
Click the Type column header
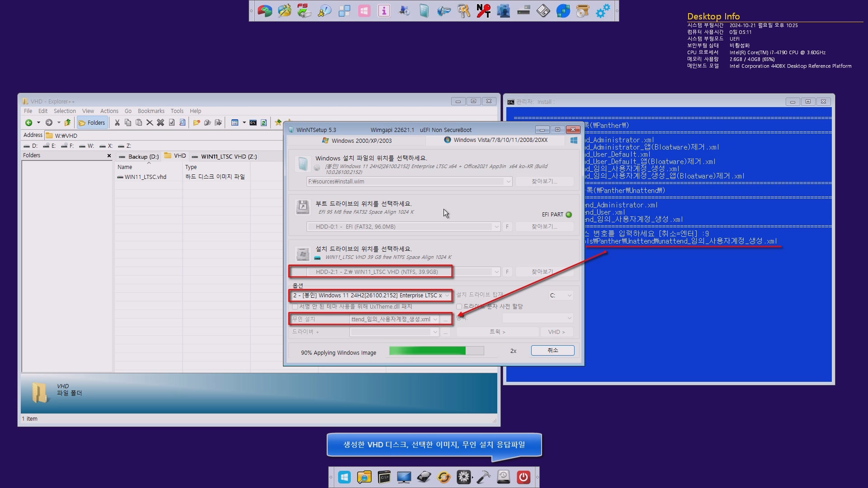point(216,167)
